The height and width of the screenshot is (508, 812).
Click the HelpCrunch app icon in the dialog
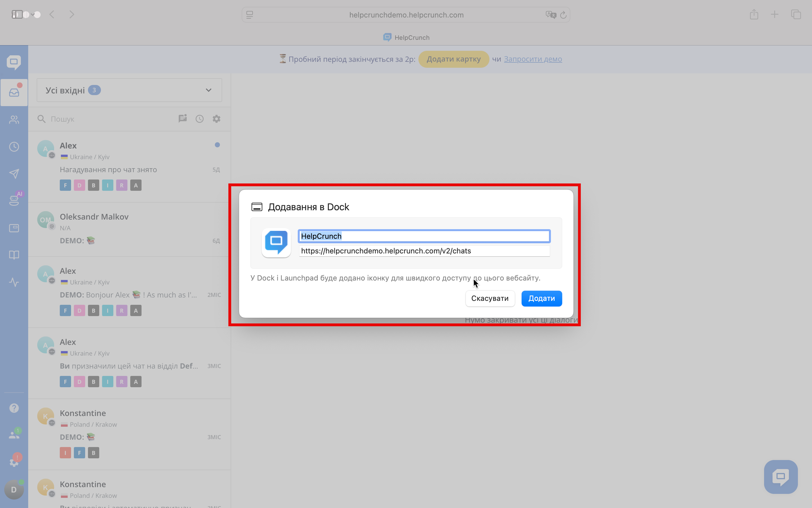(x=276, y=243)
